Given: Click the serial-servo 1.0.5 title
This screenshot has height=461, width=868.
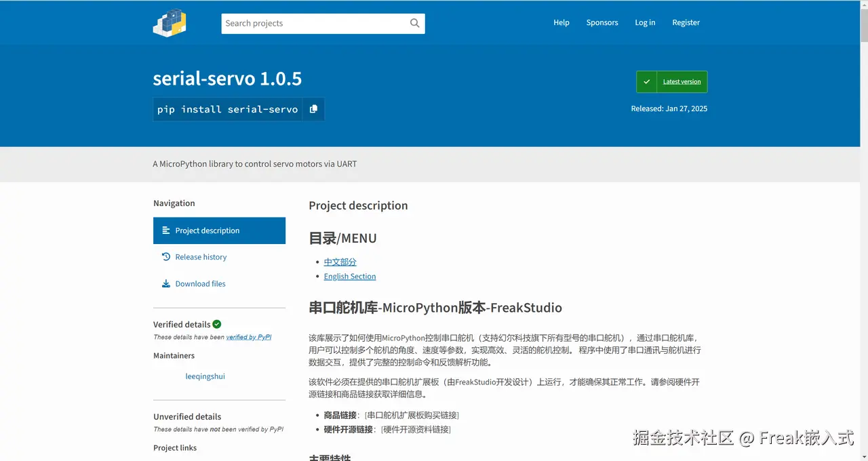Looking at the screenshot, I should [227, 79].
